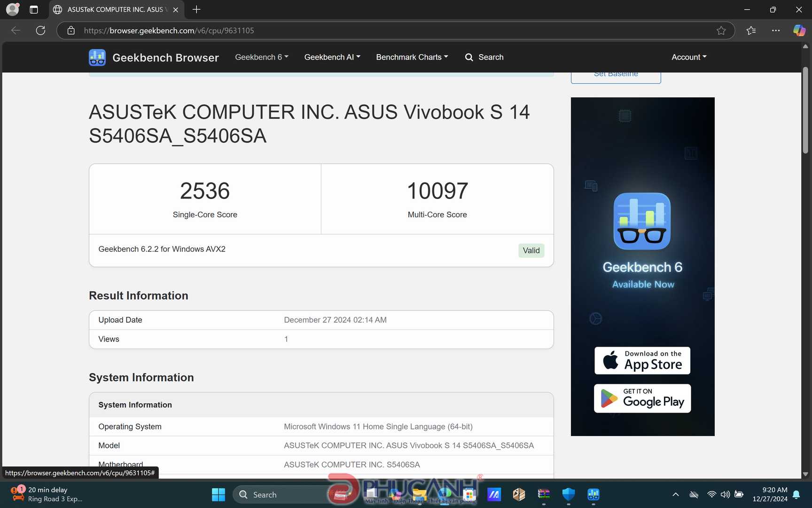Close the ASUSTeK COMPUTER tab

coord(175,9)
